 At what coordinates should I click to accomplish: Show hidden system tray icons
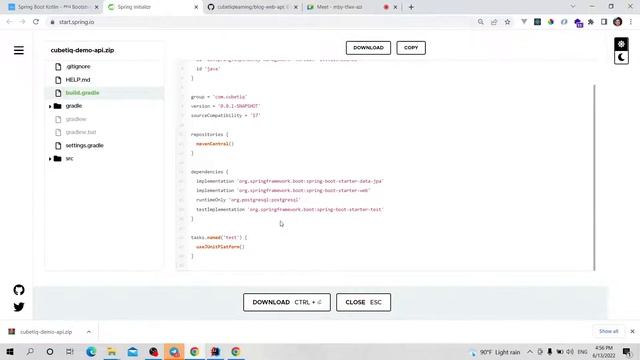[530, 351]
